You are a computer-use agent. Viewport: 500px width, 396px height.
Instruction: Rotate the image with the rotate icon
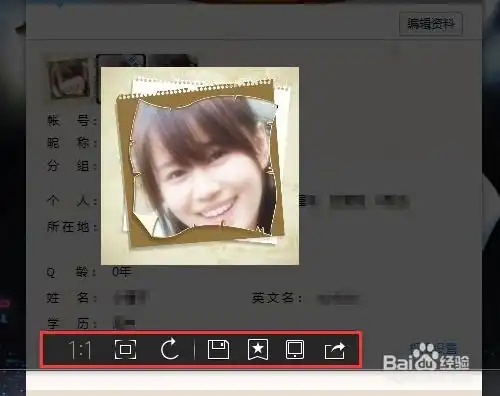click(x=169, y=349)
